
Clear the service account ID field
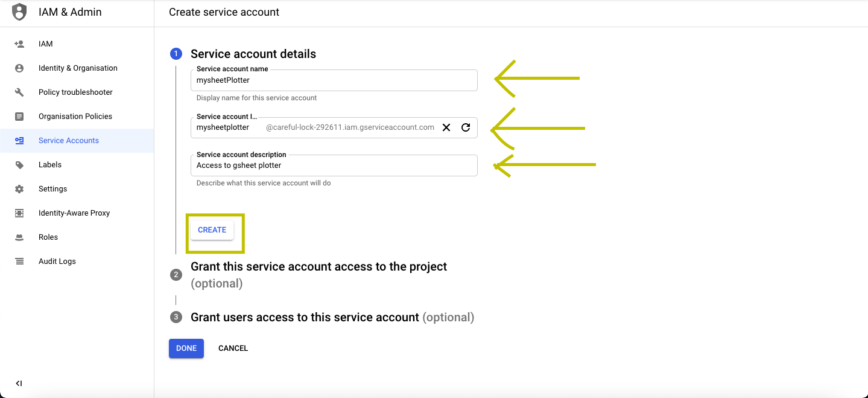[446, 127]
